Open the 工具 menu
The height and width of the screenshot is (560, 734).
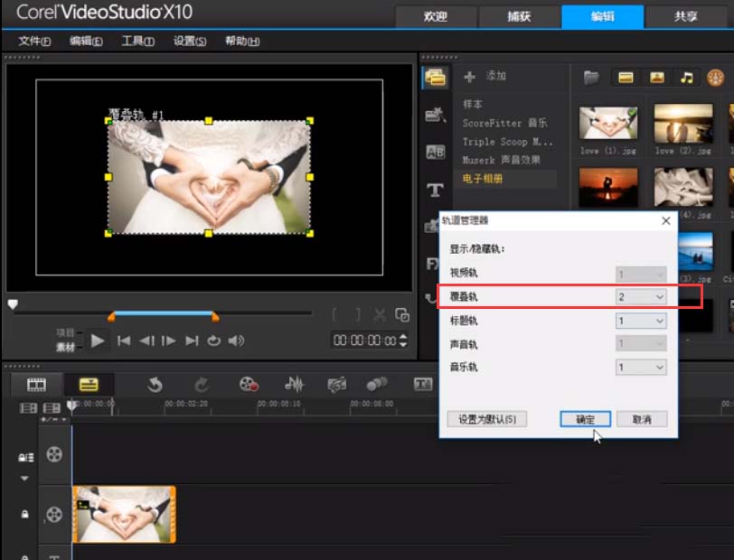pos(137,42)
